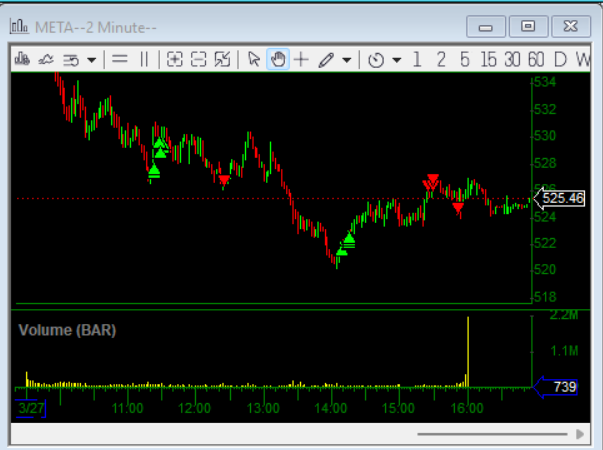Select the pencil drawing tool
Screen dimensions: 603x450
tap(326, 60)
